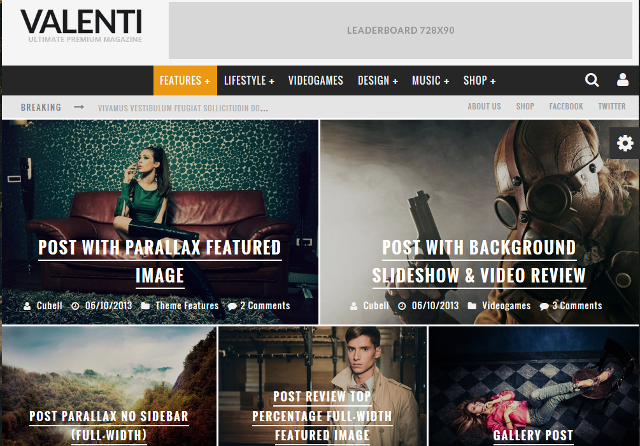
Task: Click Cubell author on Slideshow post
Action: (376, 306)
